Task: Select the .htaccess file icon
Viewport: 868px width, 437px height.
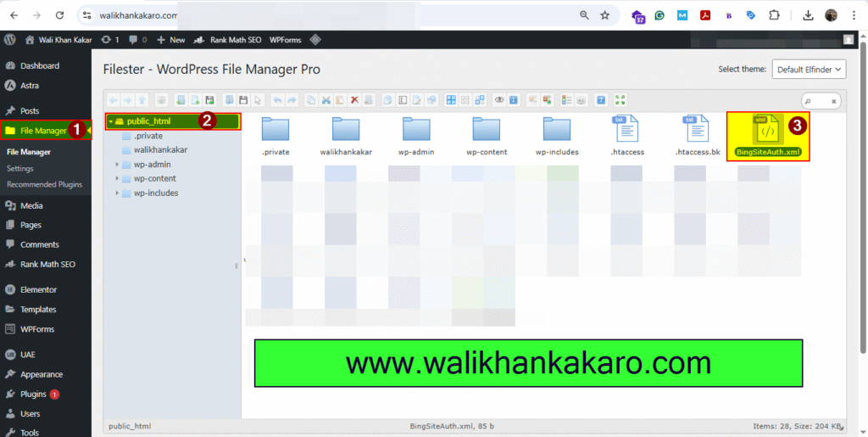Action: click(x=627, y=128)
